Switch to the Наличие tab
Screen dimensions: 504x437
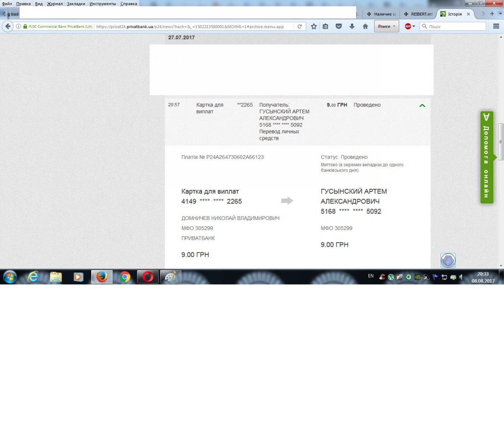point(381,14)
